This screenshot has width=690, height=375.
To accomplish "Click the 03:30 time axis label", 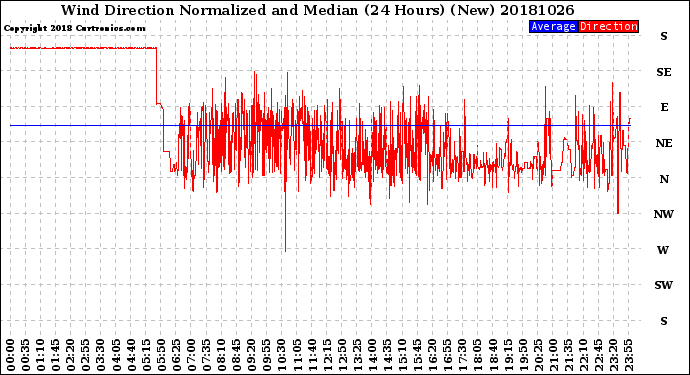I will pyautogui.click(x=101, y=355).
